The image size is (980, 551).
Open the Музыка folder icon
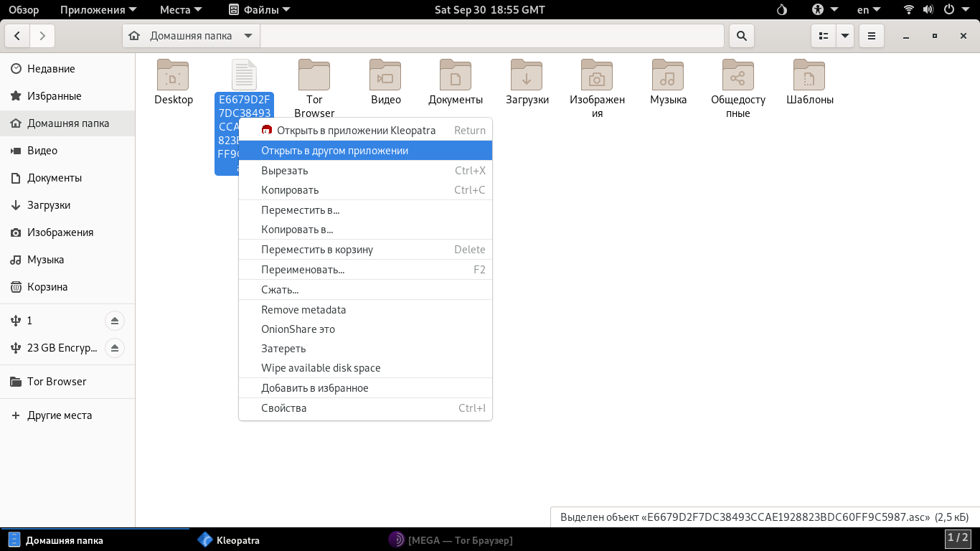pos(668,75)
